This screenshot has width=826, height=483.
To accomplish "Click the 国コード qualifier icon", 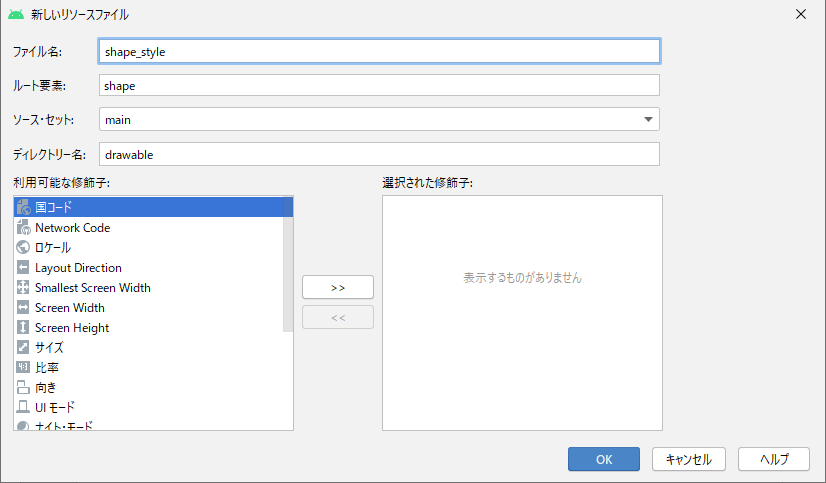I will pyautogui.click(x=23, y=207).
